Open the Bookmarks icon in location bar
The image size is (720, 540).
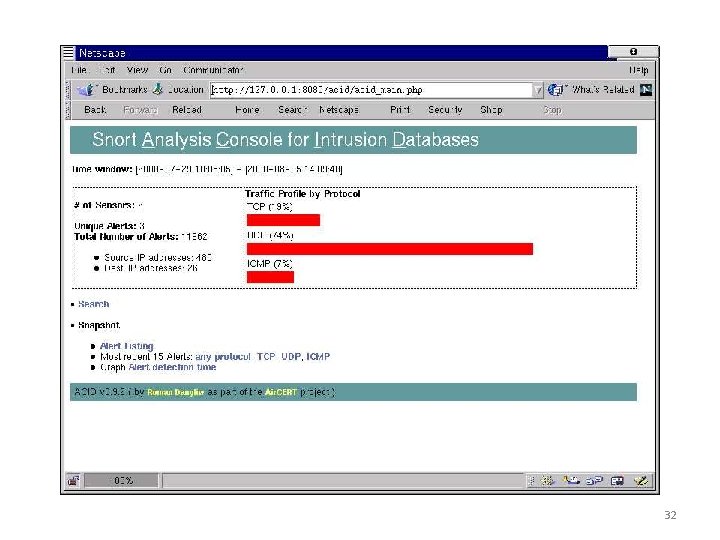tap(85, 90)
